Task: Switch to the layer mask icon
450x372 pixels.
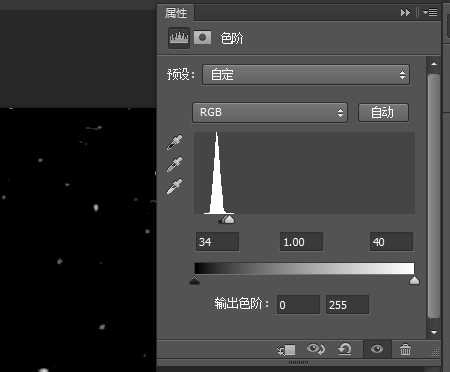Action: [x=203, y=38]
